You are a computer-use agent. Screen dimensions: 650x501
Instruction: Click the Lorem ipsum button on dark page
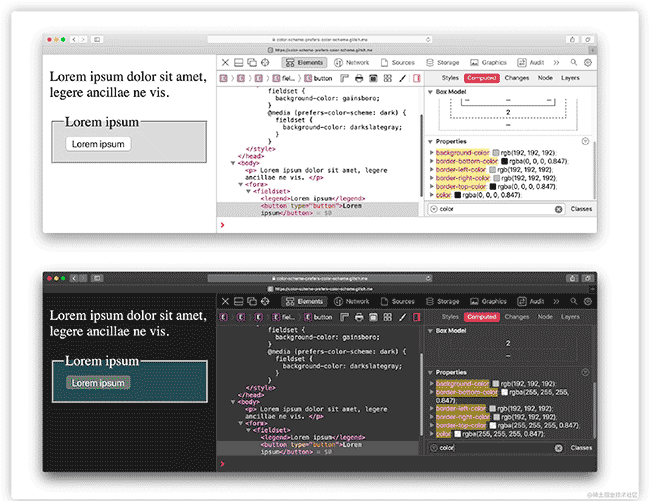pyautogui.click(x=98, y=383)
